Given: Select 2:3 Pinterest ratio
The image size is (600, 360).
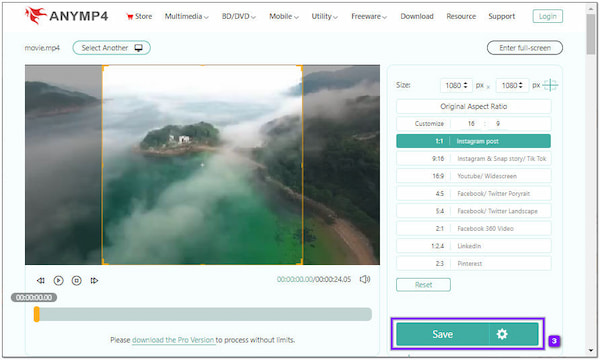Looking at the screenshot, I should tap(473, 263).
